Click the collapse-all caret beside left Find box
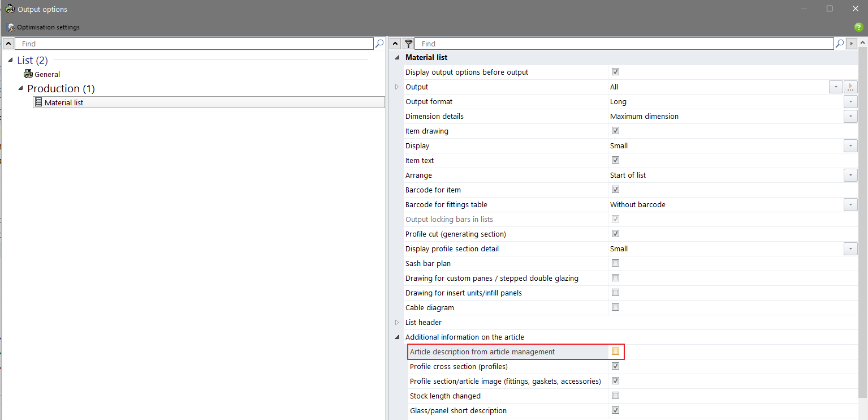This screenshot has height=420, width=868. click(x=8, y=44)
